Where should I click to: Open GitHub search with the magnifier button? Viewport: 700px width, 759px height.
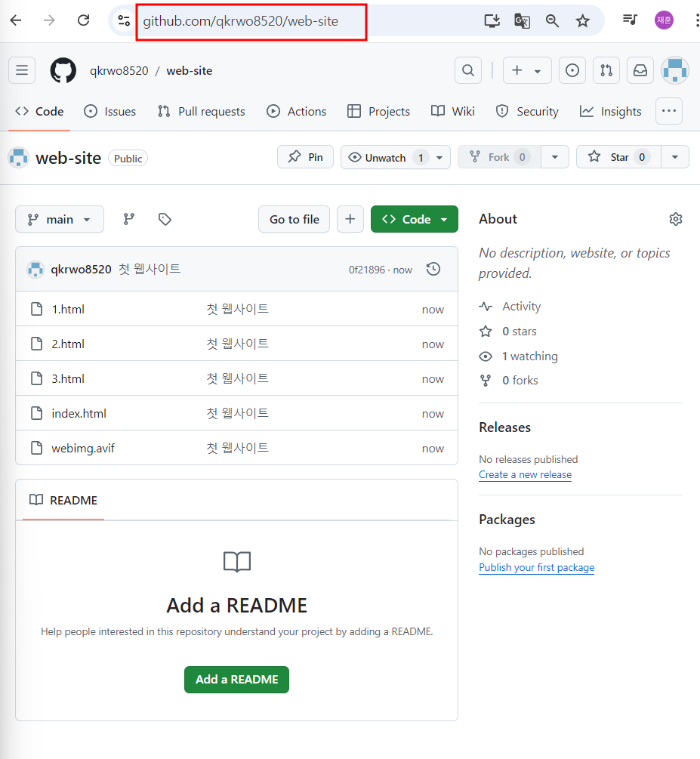pos(468,70)
